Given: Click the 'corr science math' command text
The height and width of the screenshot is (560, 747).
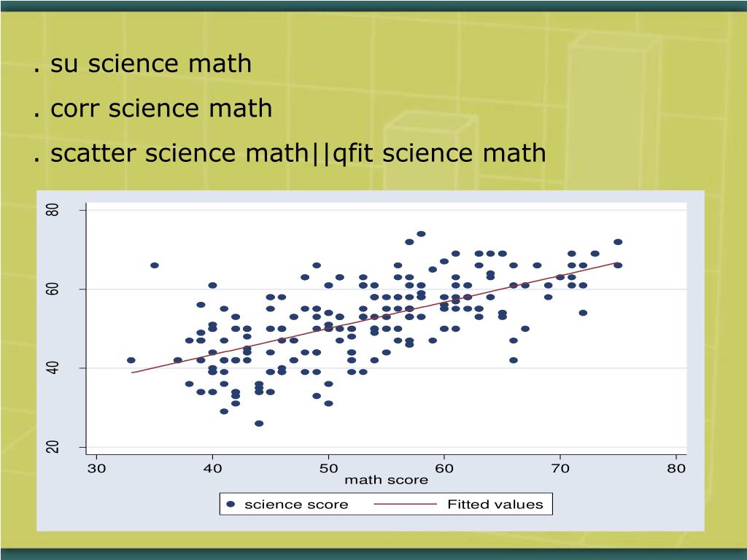Looking at the screenshot, I should point(152,108).
